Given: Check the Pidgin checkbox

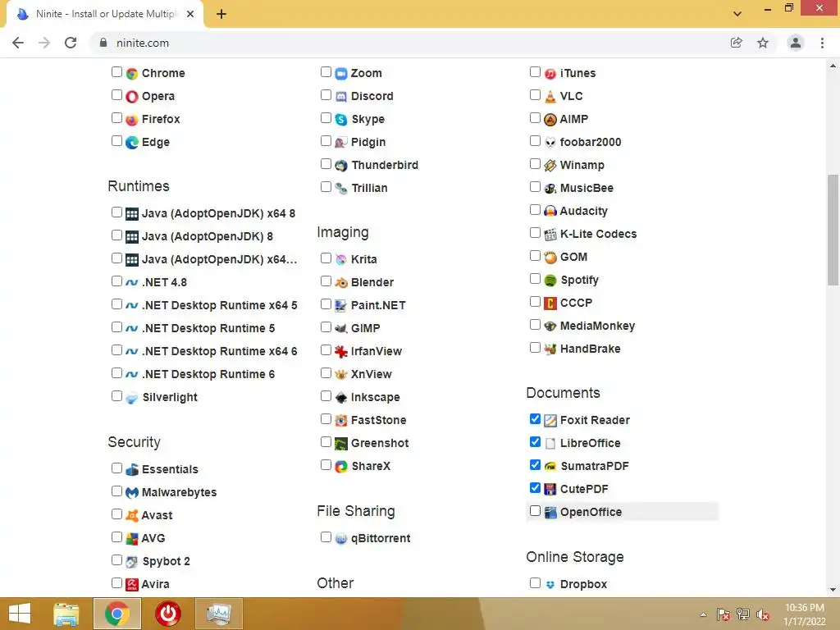Looking at the screenshot, I should pos(326,141).
